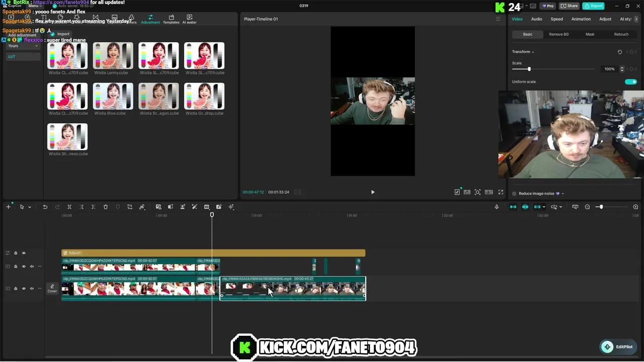The height and width of the screenshot is (362, 644).
Task: Click the Redo icon
Action: [x=57, y=207]
